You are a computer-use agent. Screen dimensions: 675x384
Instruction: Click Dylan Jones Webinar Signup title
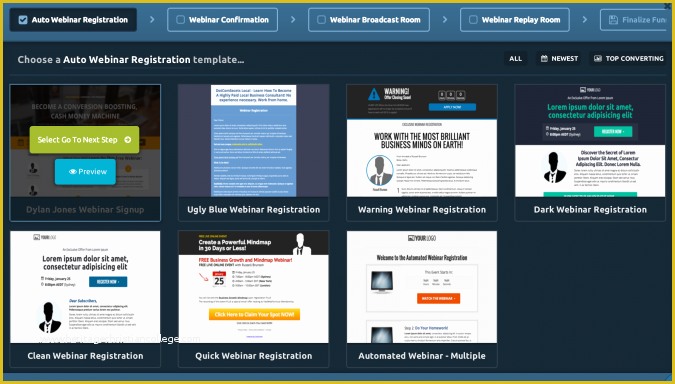click(85, 210)
